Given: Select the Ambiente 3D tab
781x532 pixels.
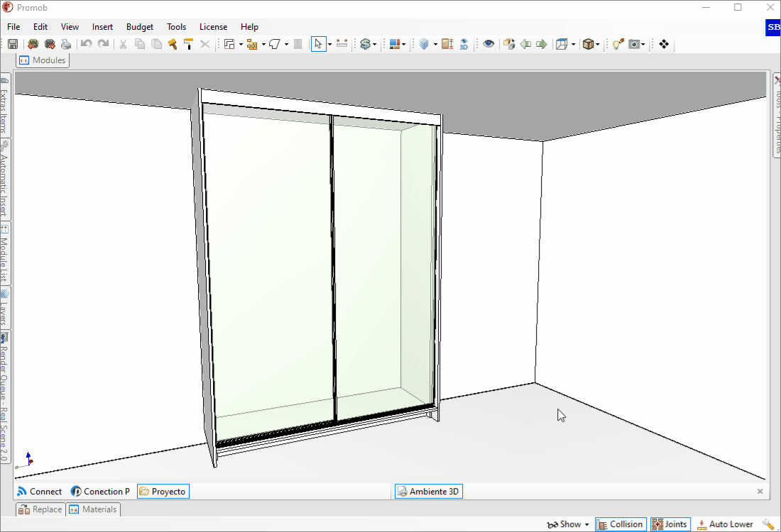Looking at the screenshot, I should pyautogui.click(x=429, y=492).
